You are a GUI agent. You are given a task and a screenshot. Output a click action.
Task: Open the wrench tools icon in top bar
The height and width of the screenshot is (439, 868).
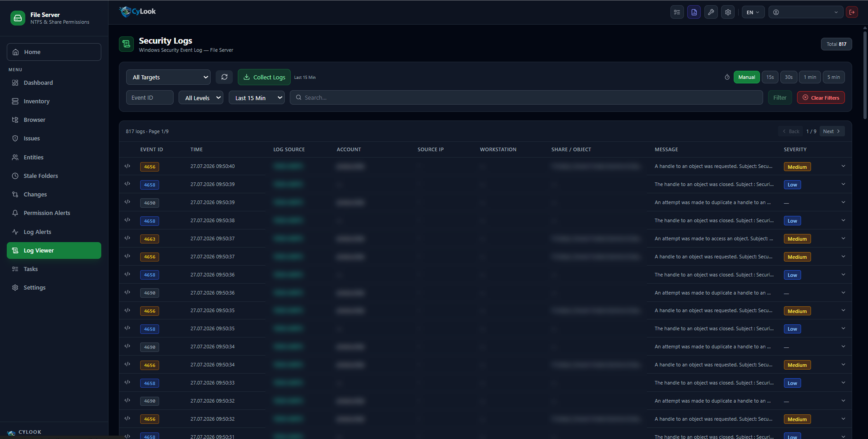(x=711, y=12)
